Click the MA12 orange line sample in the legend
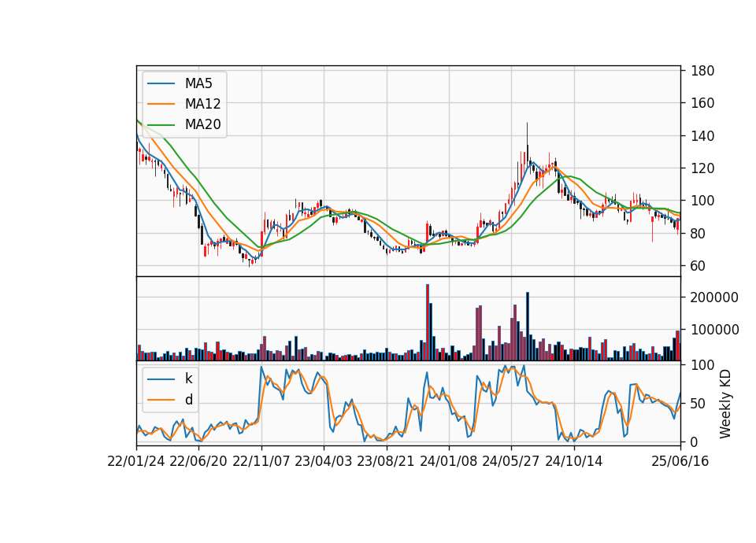 click(161, 104)
